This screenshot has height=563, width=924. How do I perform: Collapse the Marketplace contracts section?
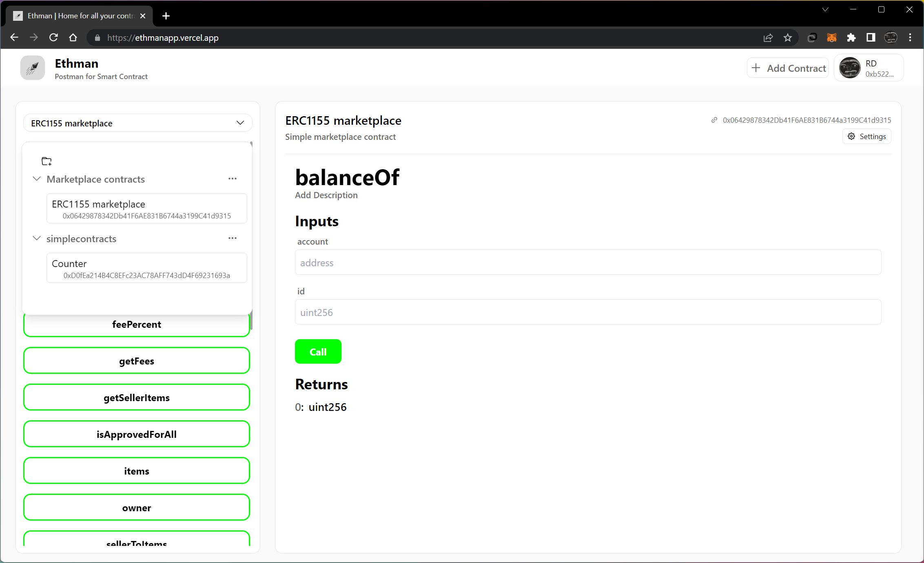tap(37, 179)
